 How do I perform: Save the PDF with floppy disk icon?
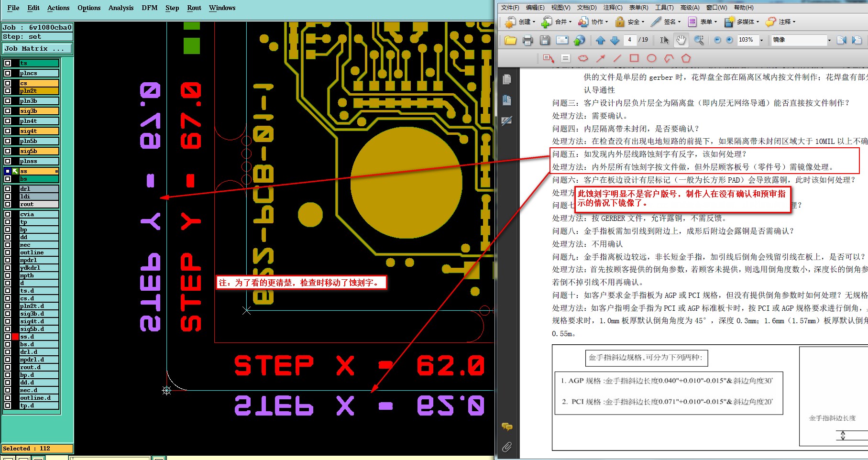tap(545, 40)
